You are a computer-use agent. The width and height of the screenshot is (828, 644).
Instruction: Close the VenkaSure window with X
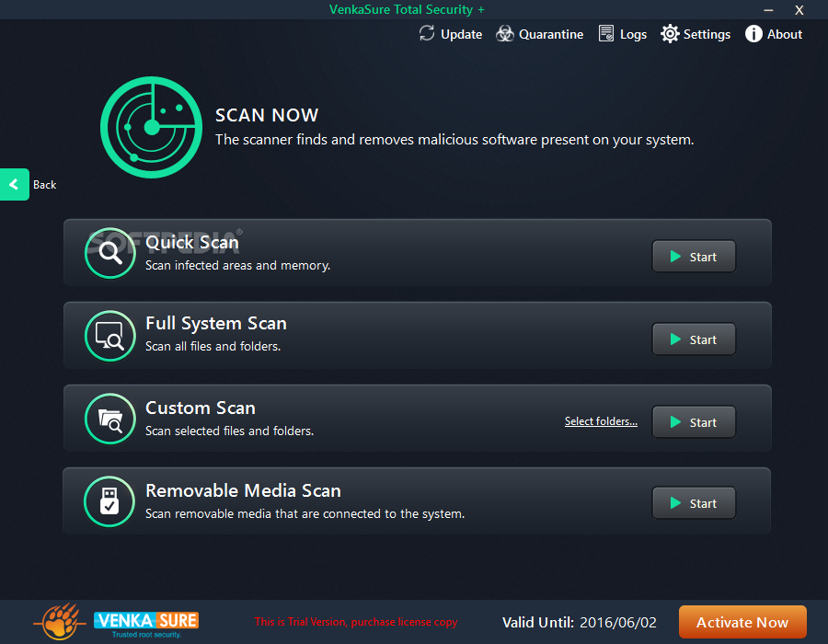tap(799, 10)
